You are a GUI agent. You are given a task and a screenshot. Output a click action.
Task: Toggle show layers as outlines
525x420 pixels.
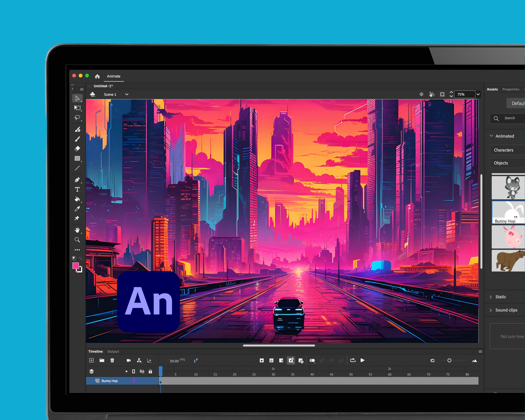point(134,372)
